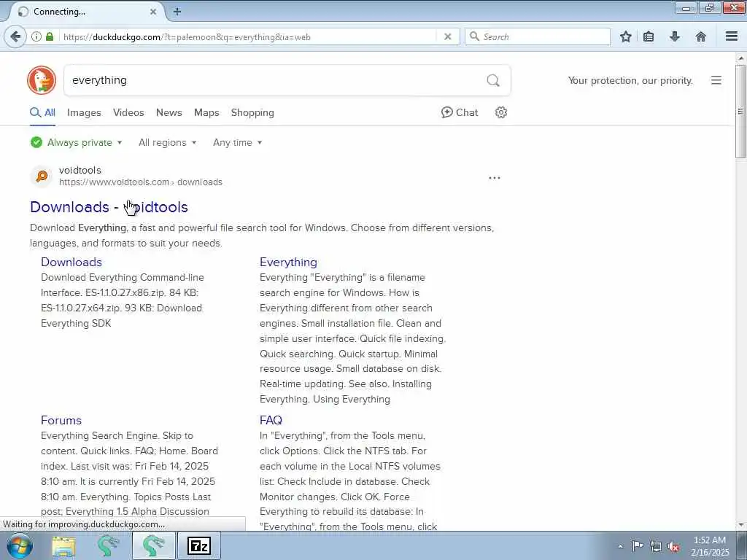
Task: Open Windows Explorer from taskbar
Action: 63,545
